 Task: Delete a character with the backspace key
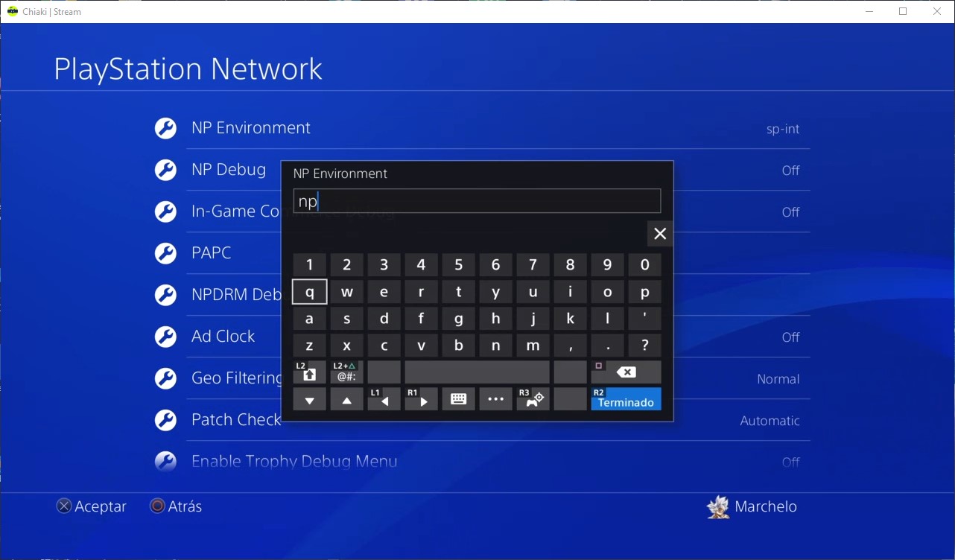[x=626, y=372]
